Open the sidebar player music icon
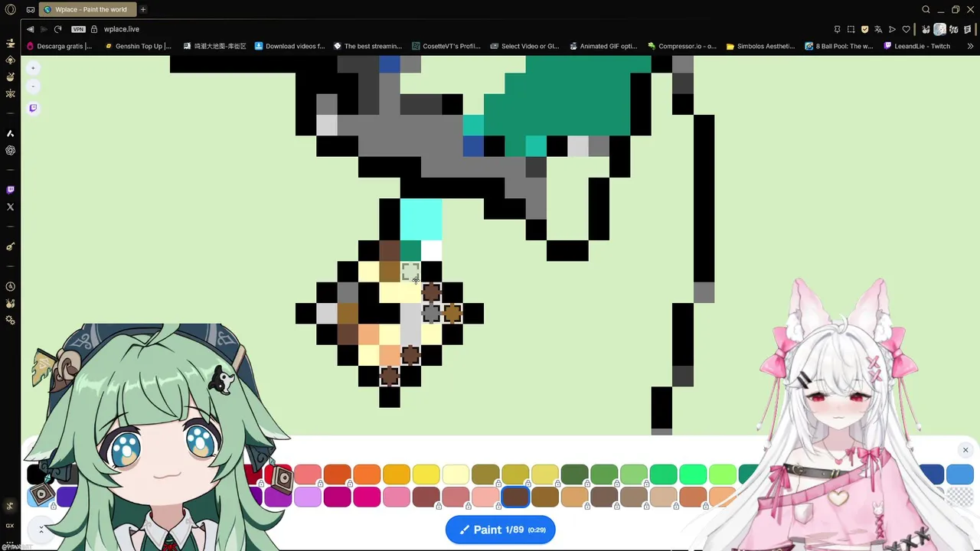 [x=10, y=246]
